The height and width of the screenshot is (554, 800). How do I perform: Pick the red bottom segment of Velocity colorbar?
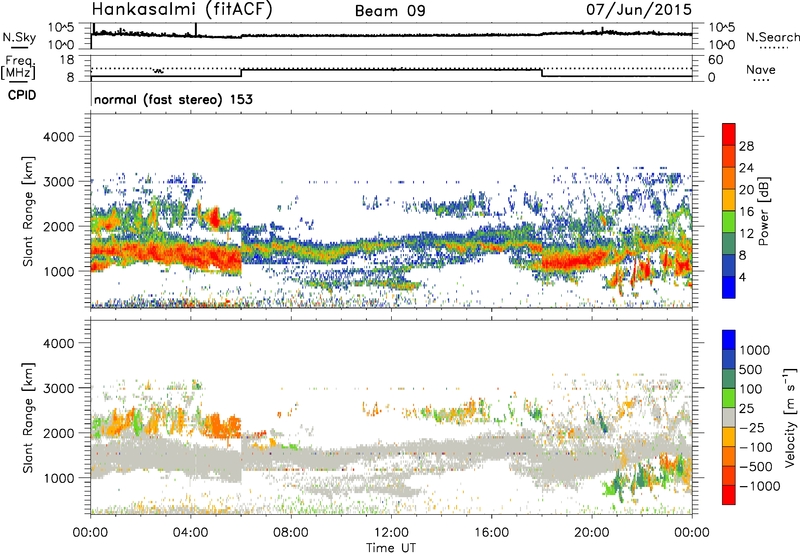(x=729, y=494)
